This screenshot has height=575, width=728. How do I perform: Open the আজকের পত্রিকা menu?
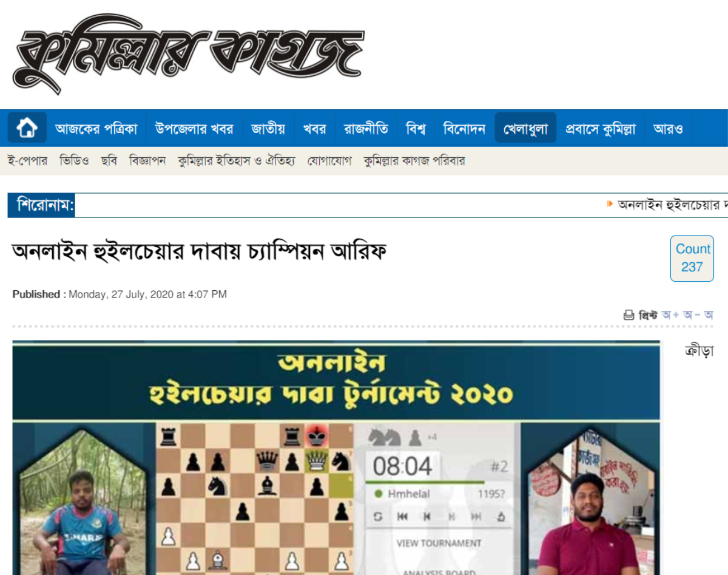(x=96, y=128)
